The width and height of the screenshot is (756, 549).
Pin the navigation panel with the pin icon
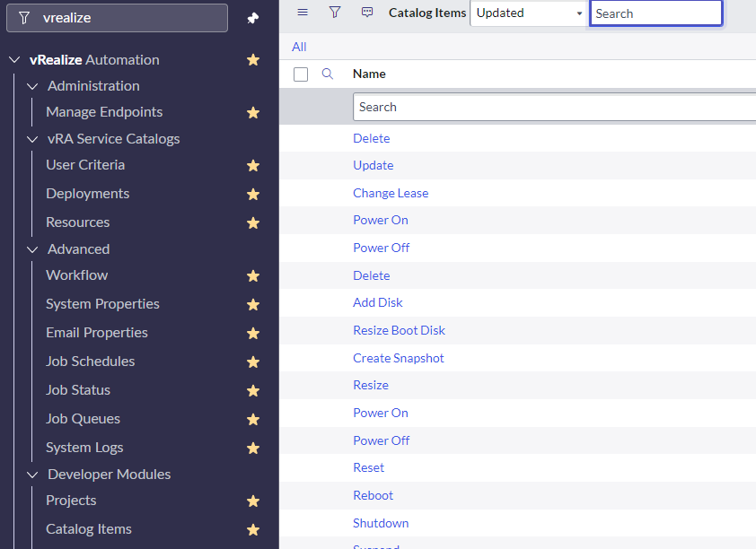(x=253, y=18)
